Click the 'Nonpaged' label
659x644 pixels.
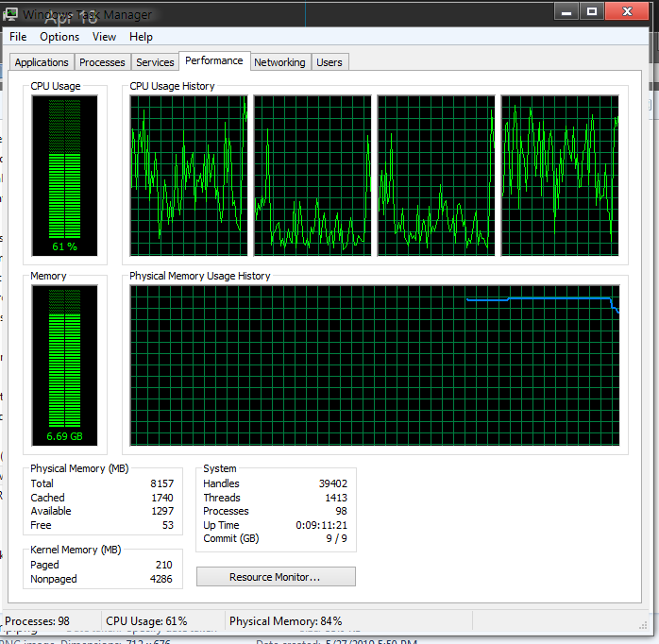(x=54, y=579)
